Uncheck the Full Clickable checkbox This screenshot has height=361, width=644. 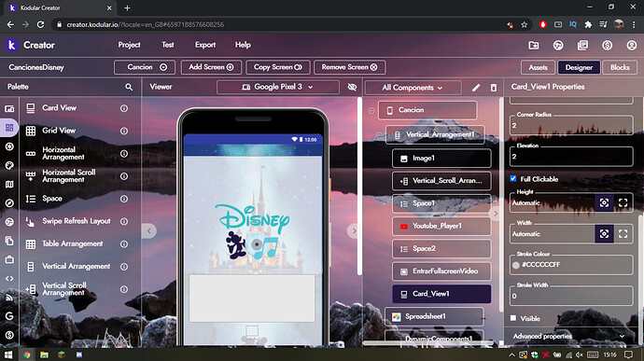(x=513, y=179)
